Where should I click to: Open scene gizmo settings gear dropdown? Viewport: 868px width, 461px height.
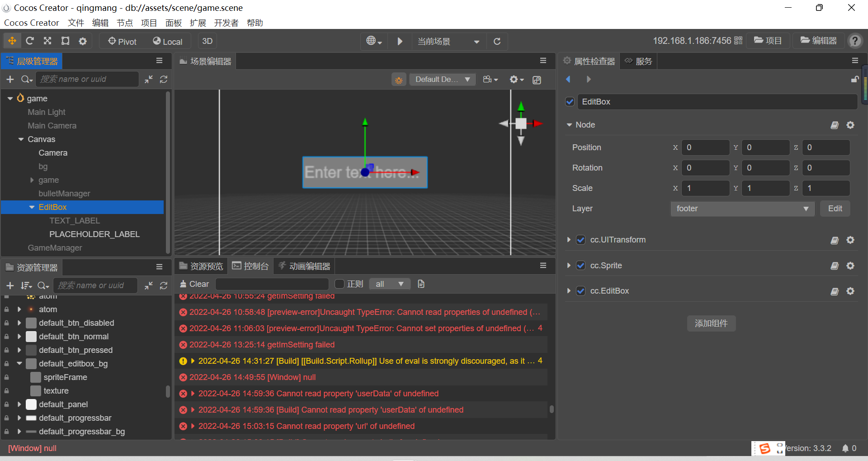coord(516,80)
